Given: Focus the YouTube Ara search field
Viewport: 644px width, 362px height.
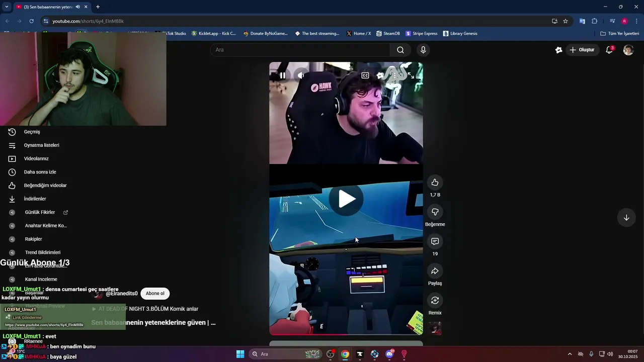Looking at the screenshot, I should pyautogui.click(x=300, y=50).
